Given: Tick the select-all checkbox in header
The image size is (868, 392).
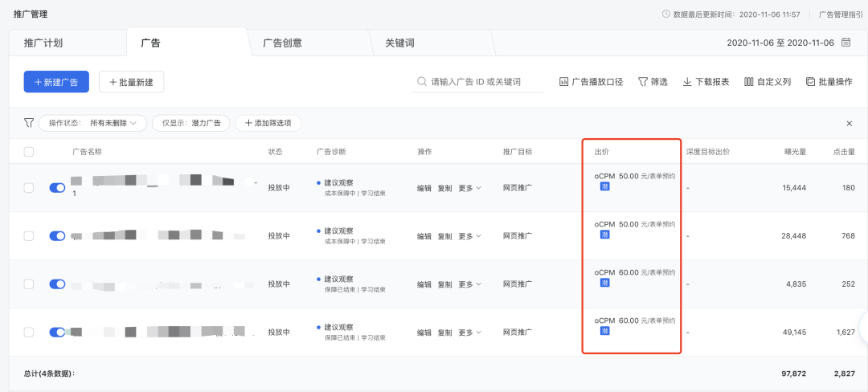Looking at the screenshot, I should pos(29,152).
